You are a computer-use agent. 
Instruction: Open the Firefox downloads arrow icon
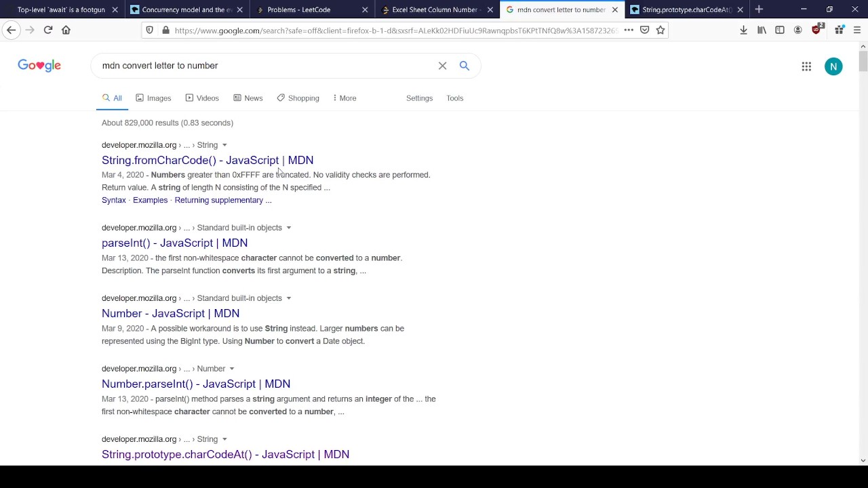coord(744,30)
